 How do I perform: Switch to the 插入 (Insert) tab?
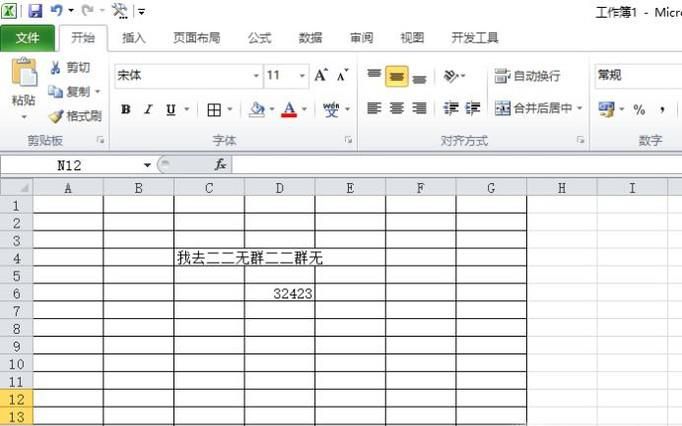coord(134,38)
